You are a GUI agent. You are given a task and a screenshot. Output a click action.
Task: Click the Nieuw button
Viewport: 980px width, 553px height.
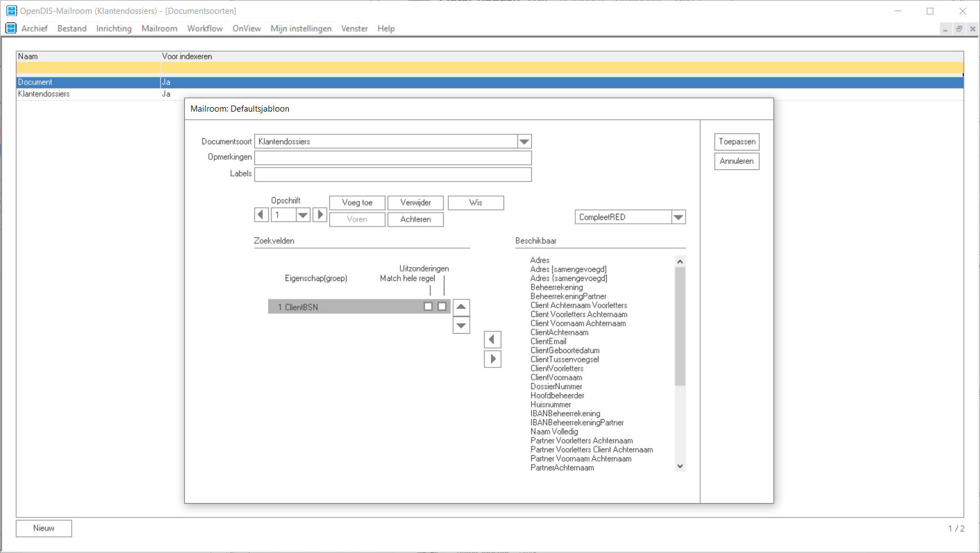(44, 528)
